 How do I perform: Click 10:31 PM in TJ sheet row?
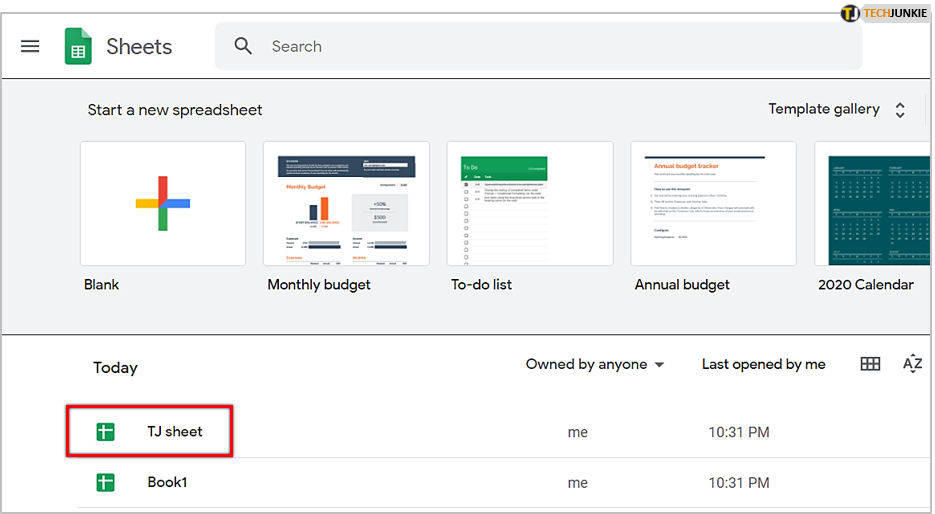coord(739,432)
